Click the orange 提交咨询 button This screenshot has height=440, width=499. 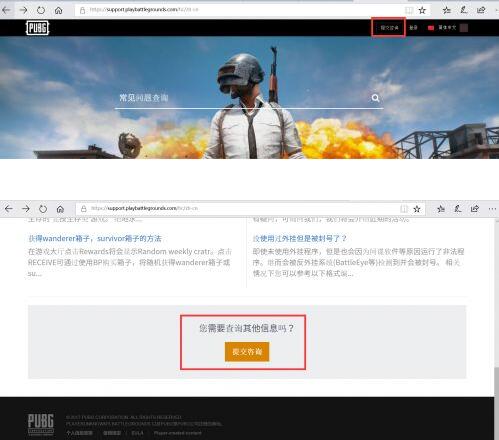point(247,352)
